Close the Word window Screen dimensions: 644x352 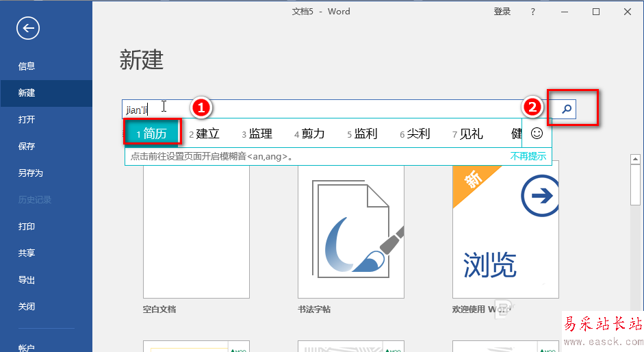point(628,12)
